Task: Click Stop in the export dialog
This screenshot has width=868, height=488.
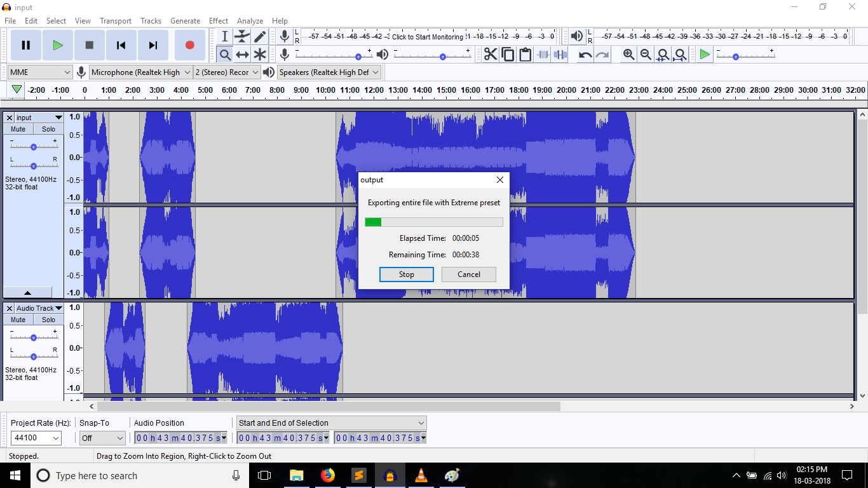Action: tap(407, 274)
